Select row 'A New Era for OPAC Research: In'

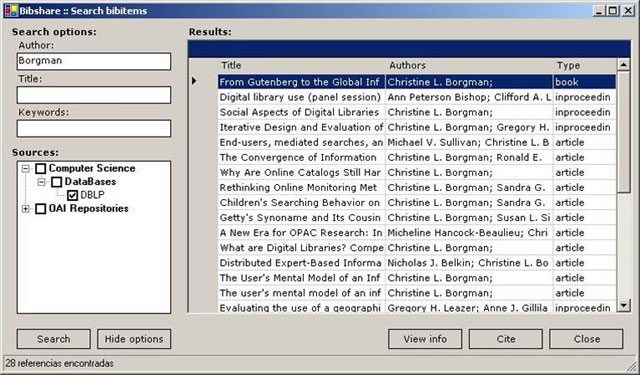click(417, 233)
